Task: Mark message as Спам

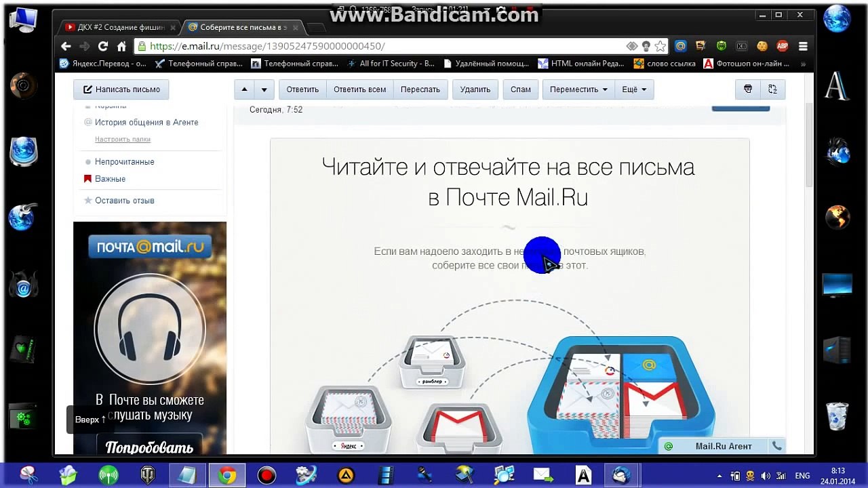Action: [x=521, y=89]
